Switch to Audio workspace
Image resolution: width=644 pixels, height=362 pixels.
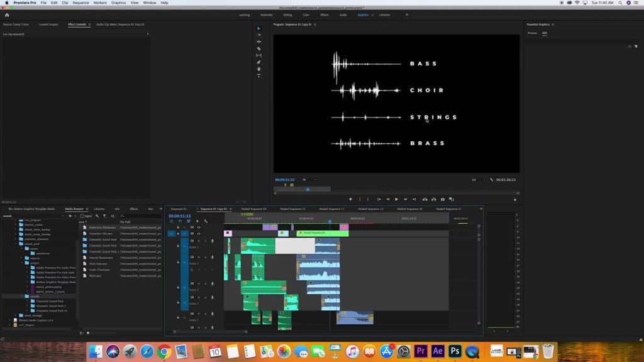click(343, 15)
